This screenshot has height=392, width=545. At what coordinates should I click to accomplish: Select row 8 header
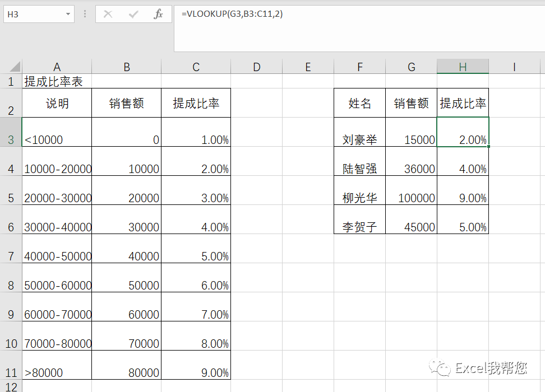coord(11,278)
